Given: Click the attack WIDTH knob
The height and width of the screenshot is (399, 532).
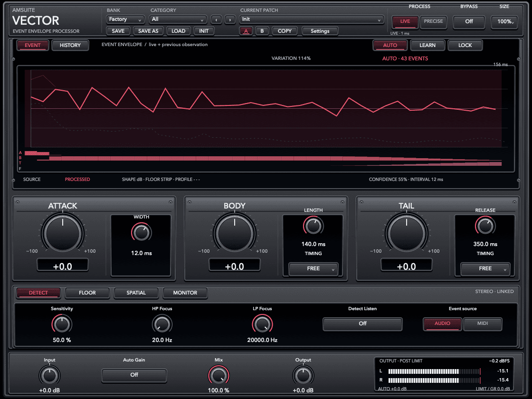Looking at the screenshot, I should point(142,233).
